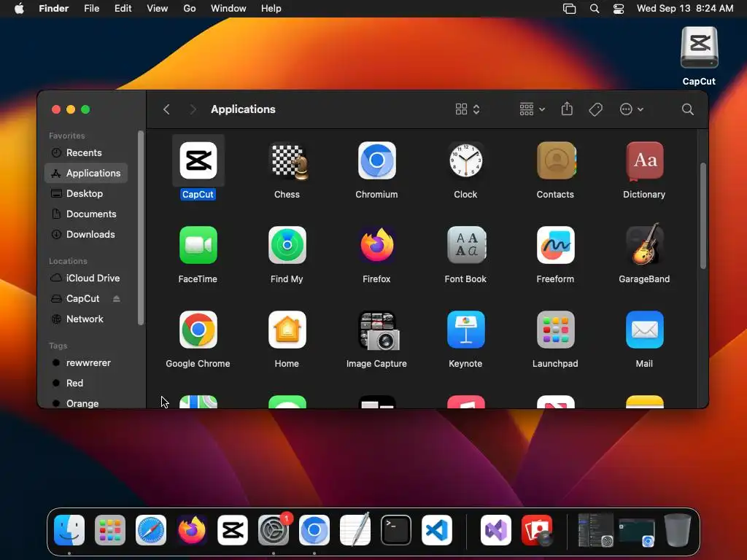747x560 pixels.
Task: Open Safari from the Dock
Action: (x=151, y=530)
